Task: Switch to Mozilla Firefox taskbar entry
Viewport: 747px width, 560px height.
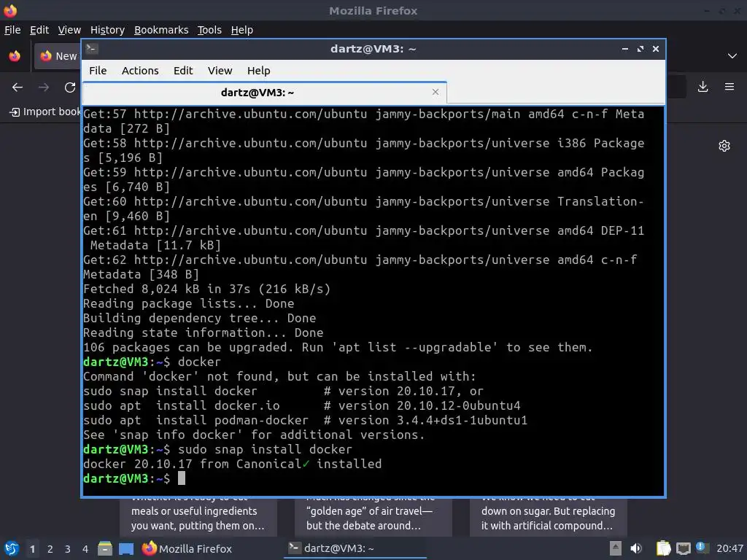Action: [x=187, y=548]
